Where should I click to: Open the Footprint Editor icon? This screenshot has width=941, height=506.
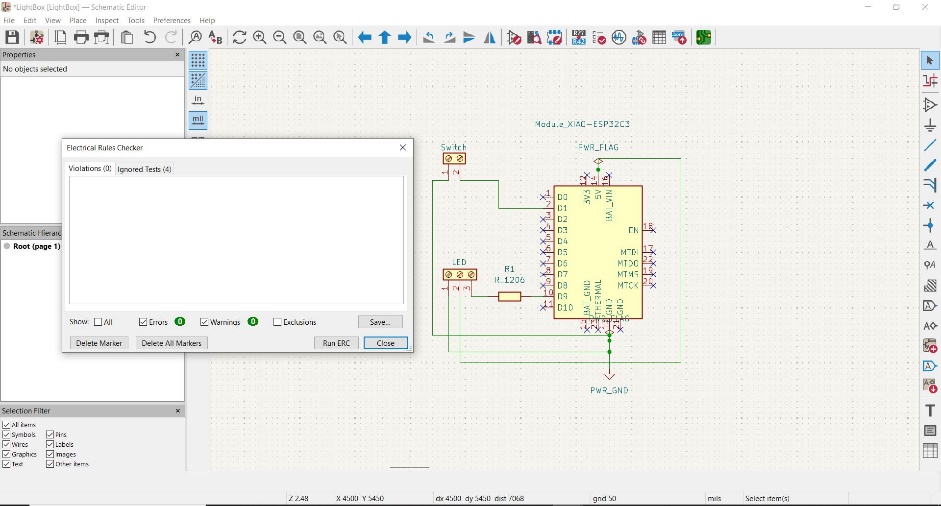click(x=555, y=37)
